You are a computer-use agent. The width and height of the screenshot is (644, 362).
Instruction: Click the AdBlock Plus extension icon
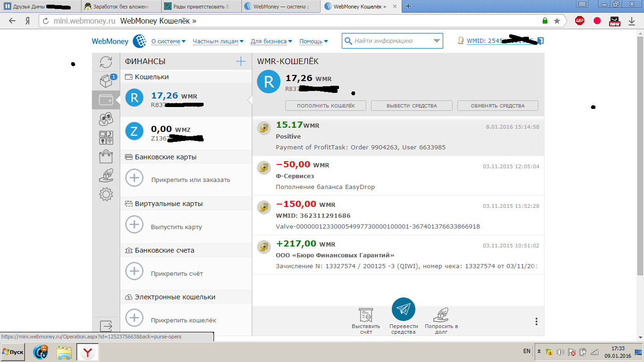(x=579, y=21)
